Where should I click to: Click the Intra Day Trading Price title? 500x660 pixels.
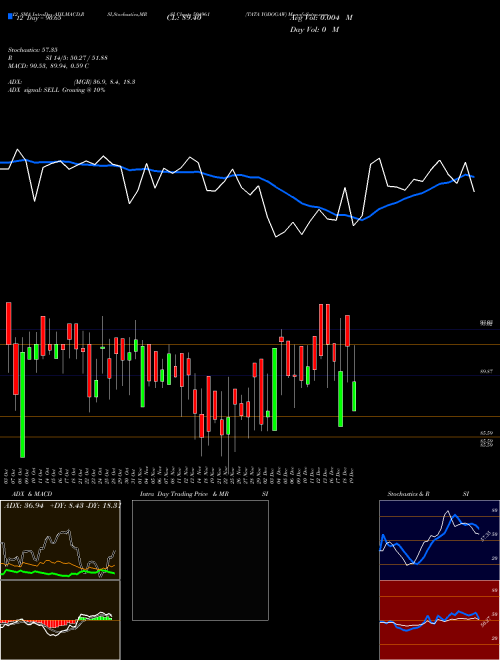(x=183, y=494)
